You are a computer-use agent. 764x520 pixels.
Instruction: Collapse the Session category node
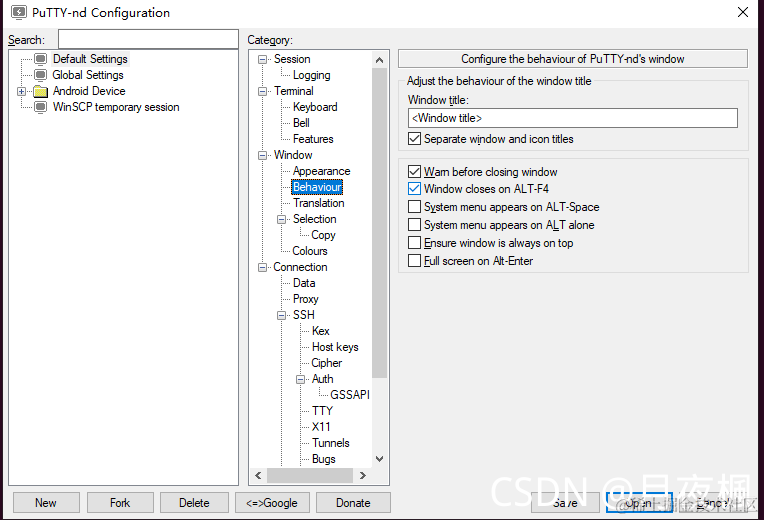[x=263, y=59]
